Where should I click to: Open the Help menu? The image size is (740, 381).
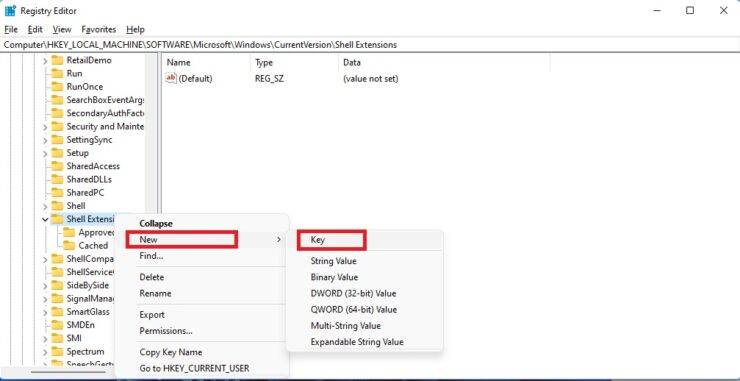(135, 29)
